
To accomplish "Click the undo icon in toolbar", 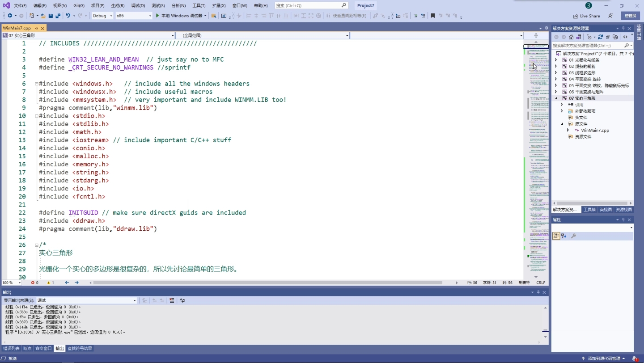I will (68, 16).
